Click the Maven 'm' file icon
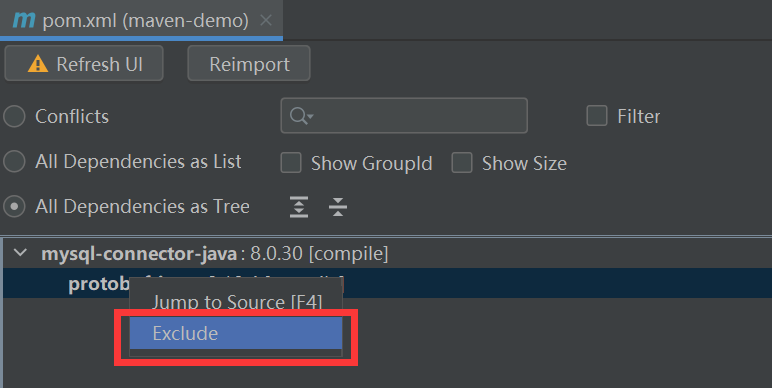The image size is (772, 388). pos(24,20)
